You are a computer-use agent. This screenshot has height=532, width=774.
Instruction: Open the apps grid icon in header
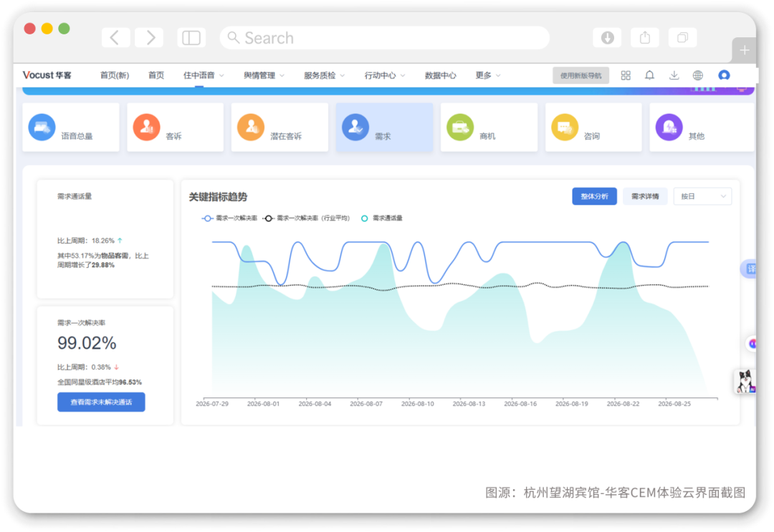pyautogui.click(x=626, y=75)
